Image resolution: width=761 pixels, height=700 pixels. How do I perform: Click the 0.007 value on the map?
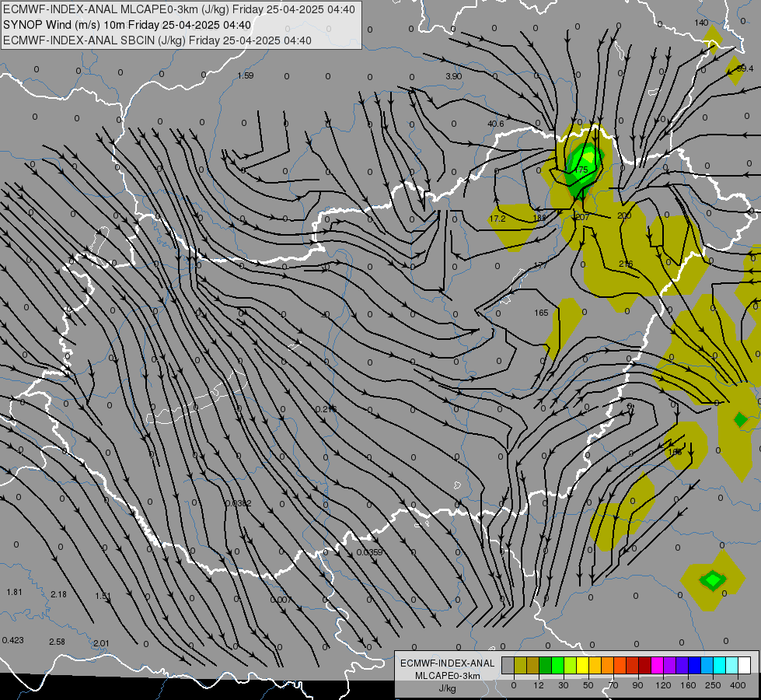tap(281, 600)
